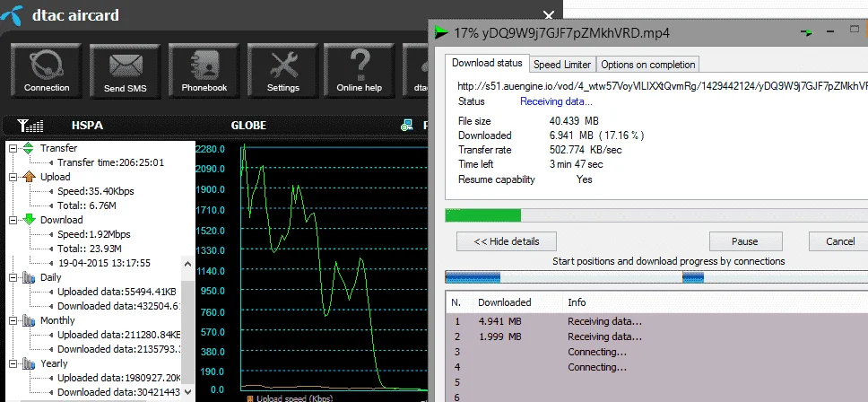This screenshot has width=868, height=402.
Task: Select connection row 4
Action: tap(657, 367)
